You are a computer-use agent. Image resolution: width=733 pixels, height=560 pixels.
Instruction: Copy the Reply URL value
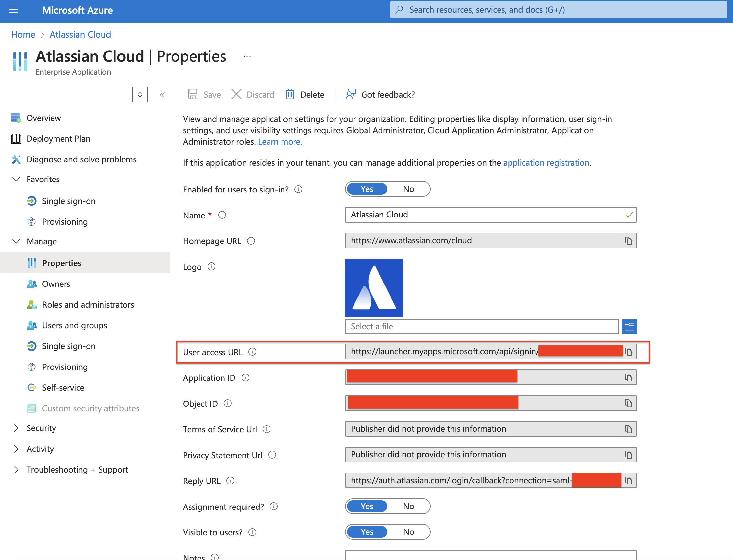click(x=628, y=481)
